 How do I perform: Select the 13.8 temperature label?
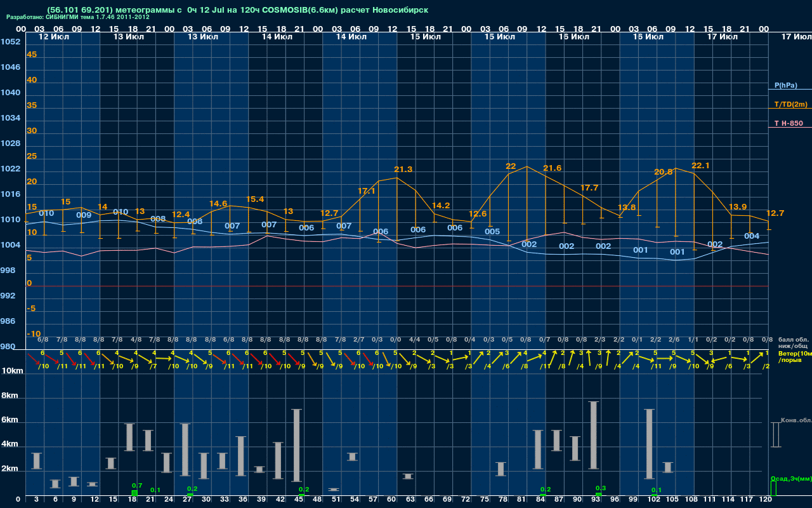point(627,208)
